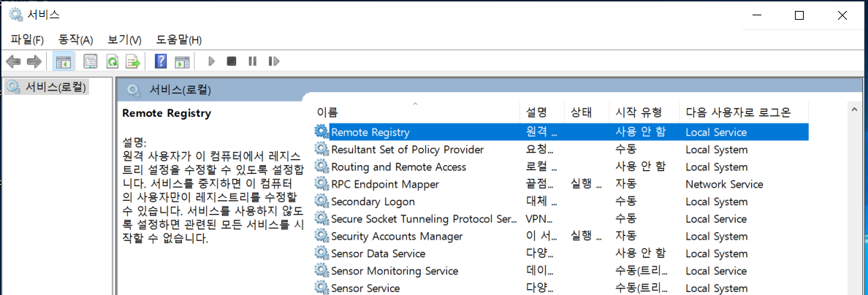Click the gear icon of Routing and Remote Access
This screenshot has width=868, height=295.
click(321, 166)
